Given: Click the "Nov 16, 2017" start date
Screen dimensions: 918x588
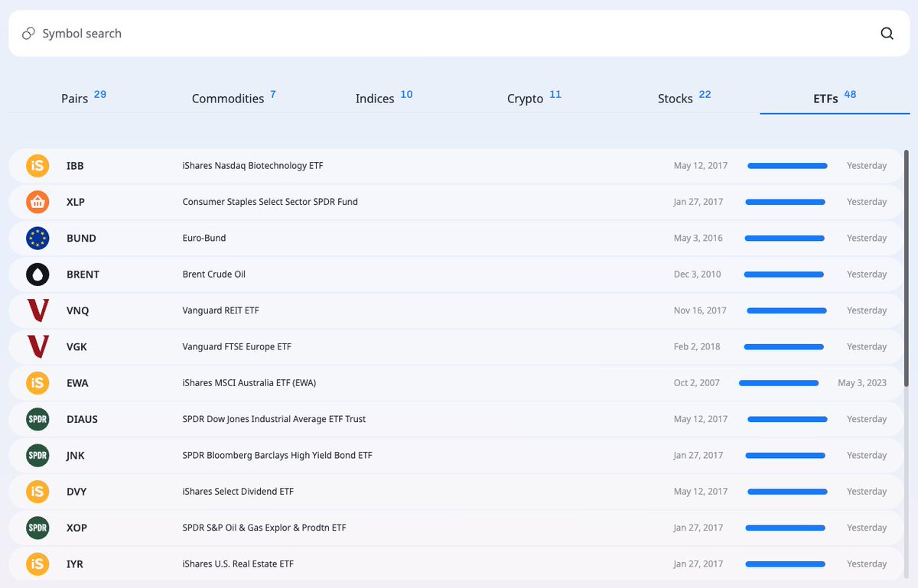Looking at the screenshot, I should point(701,310).
